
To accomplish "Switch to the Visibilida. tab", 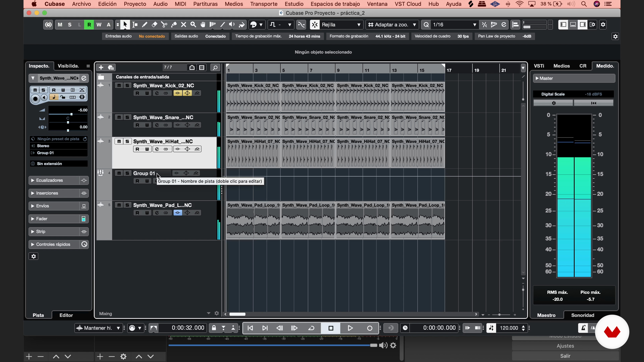I will coord(68,66).
